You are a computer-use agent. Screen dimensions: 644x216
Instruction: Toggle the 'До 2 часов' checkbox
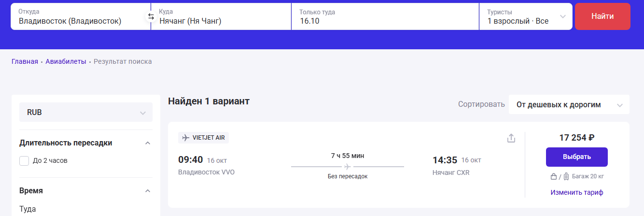24,161
